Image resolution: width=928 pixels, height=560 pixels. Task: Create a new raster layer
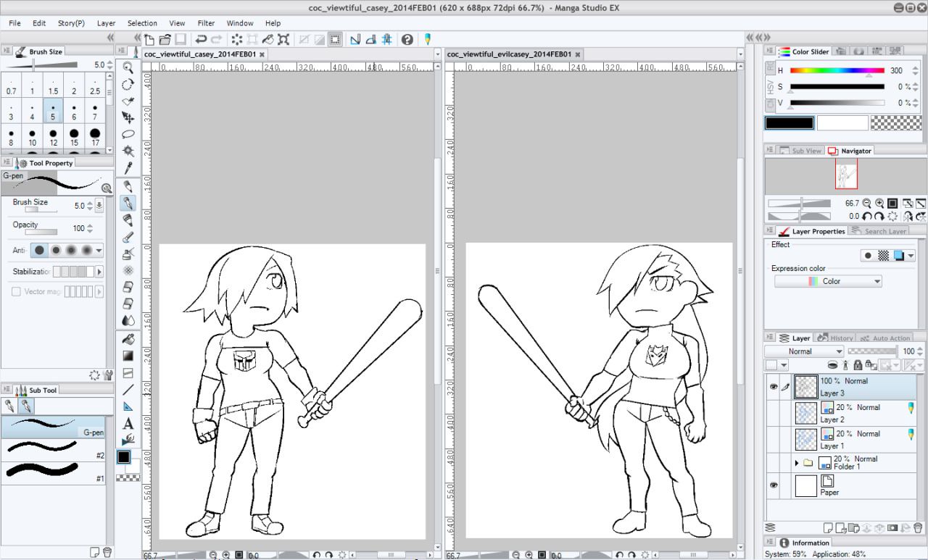[827, 528]
